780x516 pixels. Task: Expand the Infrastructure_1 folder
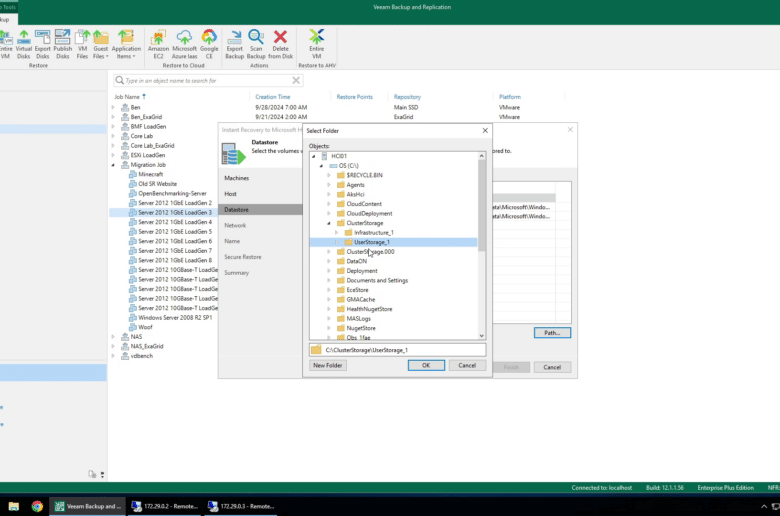[x=337, y=232]
